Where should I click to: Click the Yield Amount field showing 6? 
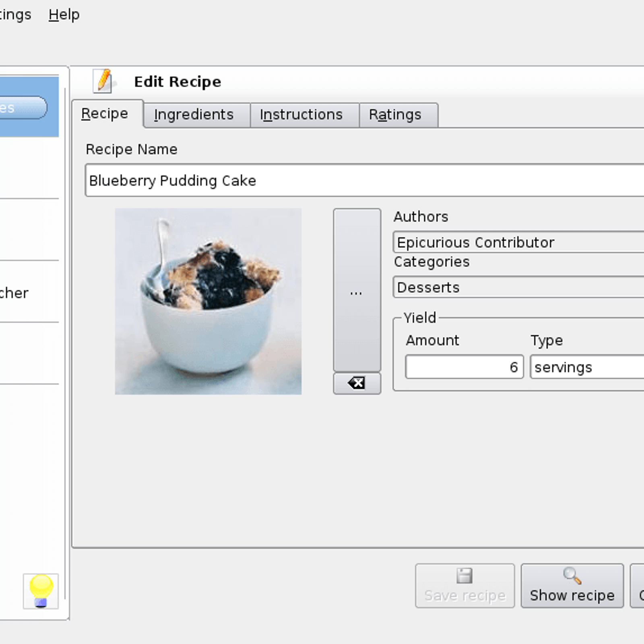point(464,367)
